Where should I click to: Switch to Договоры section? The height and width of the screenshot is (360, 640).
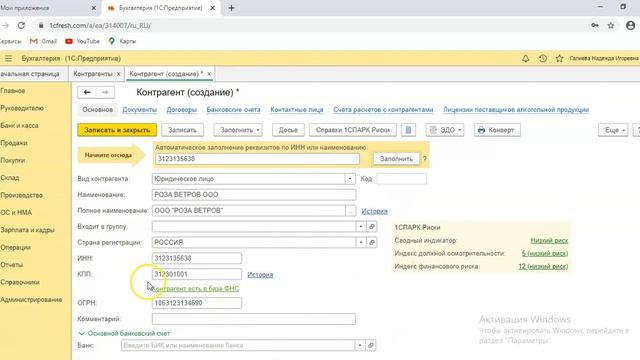pos(182,110)
